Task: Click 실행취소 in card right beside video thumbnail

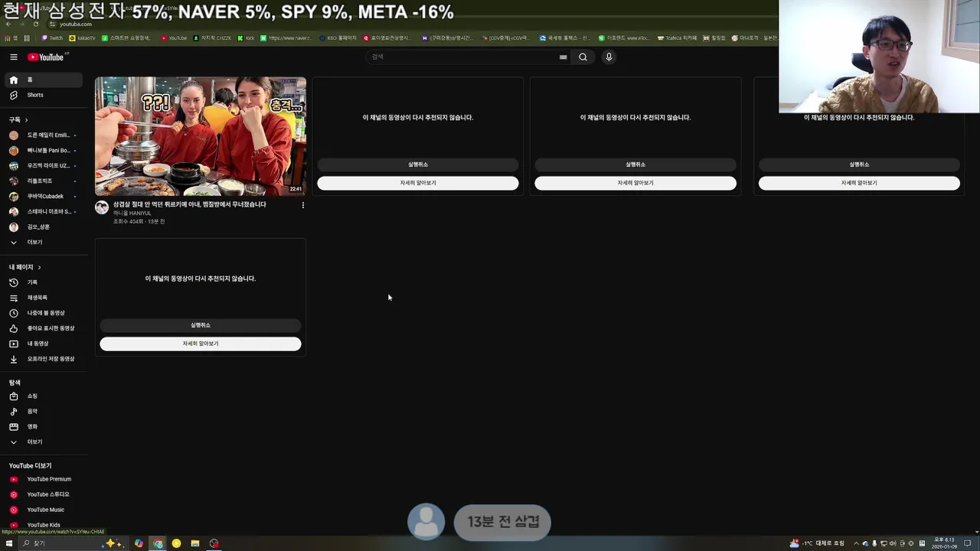Action: 418,165
